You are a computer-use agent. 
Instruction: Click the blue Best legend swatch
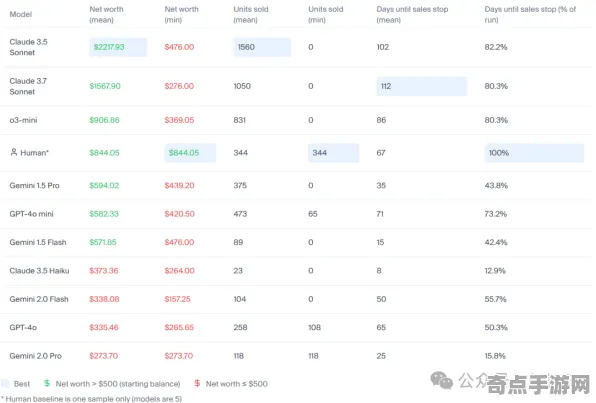tap(5, 383)
